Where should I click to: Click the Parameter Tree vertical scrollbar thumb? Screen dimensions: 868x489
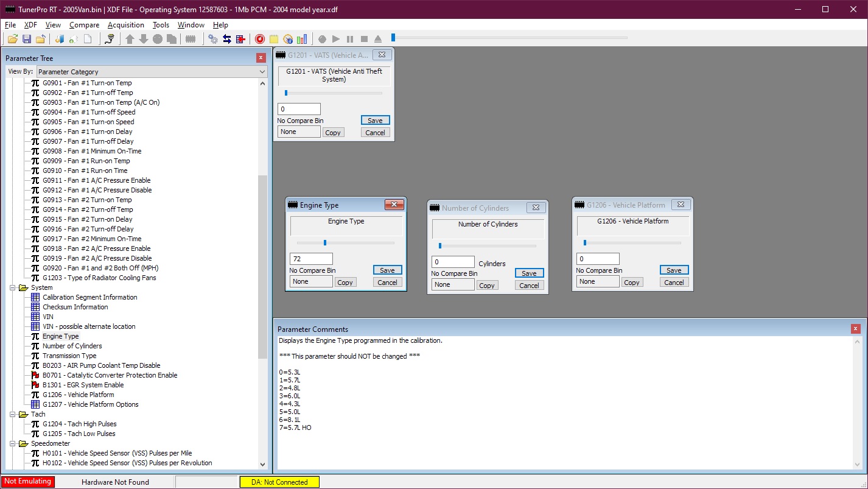tap(262, 267)
